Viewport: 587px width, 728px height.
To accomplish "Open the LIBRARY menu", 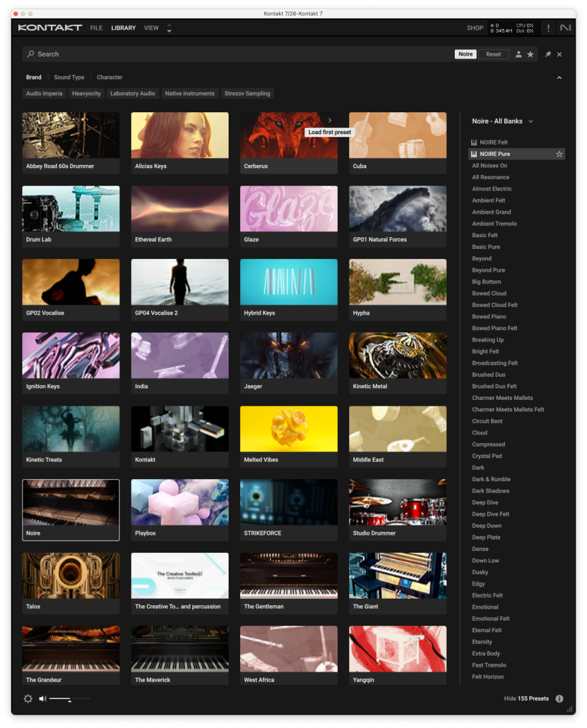I will [124, 28].
